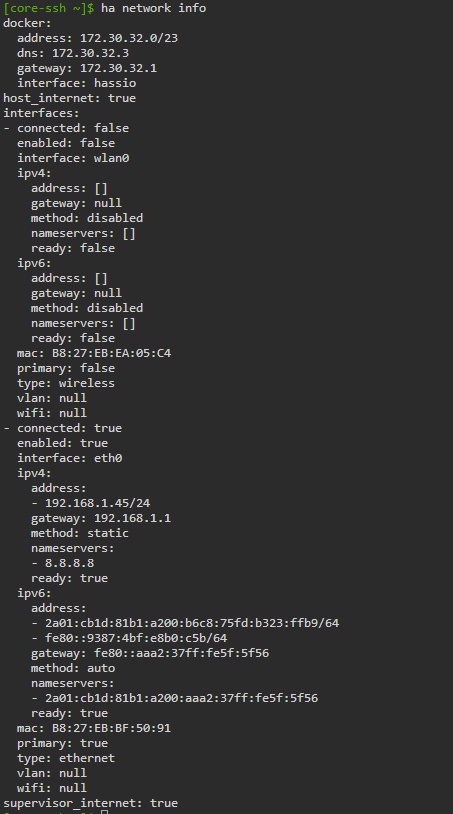Click the IPv6 gateway fe80::aaa2:37ff:fe5f:5f56

pos(182,653)
